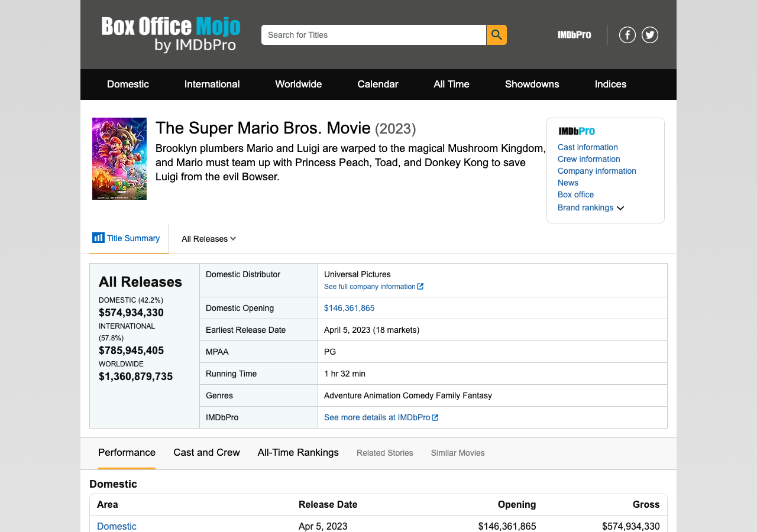Viewport: 757px width, 532px height.
Task: Click the $146,361,865 domestic opening link
Action: coord(349,308)
